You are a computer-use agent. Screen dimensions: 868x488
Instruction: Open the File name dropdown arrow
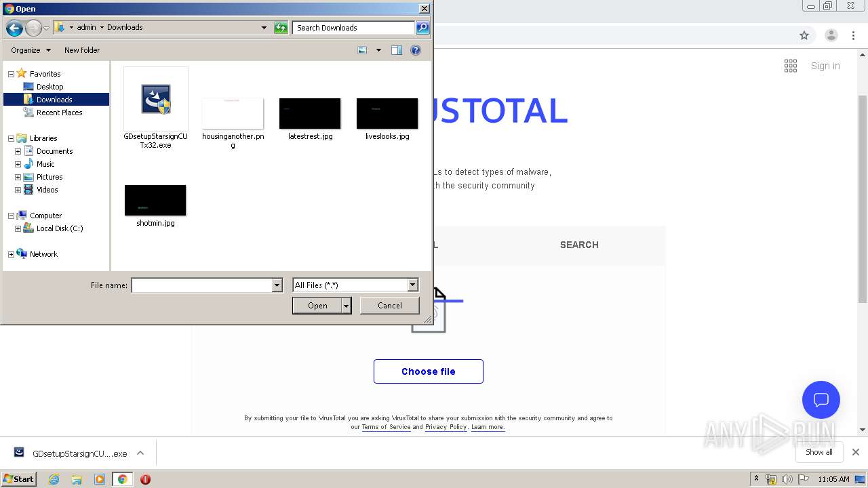(x=277, y=285)
